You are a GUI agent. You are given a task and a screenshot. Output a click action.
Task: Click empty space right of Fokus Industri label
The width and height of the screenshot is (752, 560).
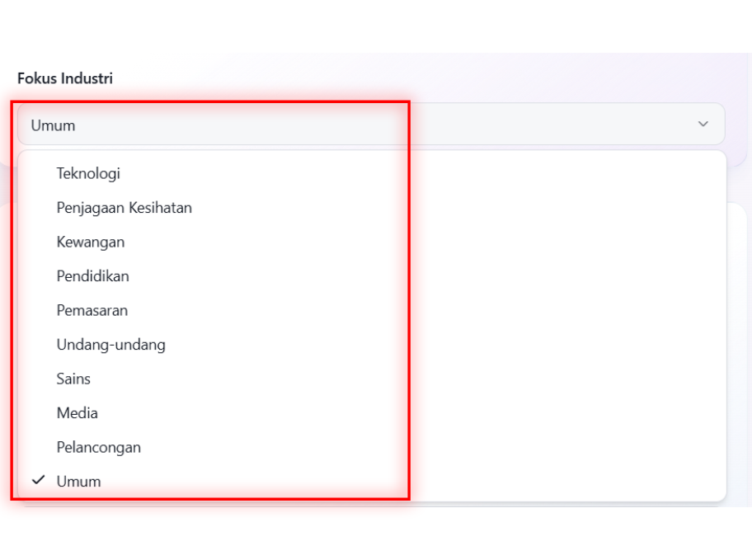412,78
